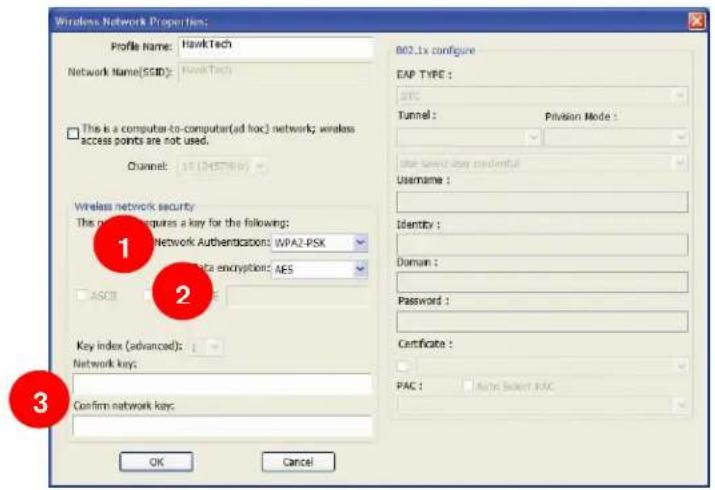Click the Identity input field
This screenshot has width=715, height=490.
(x=542, y=245)
